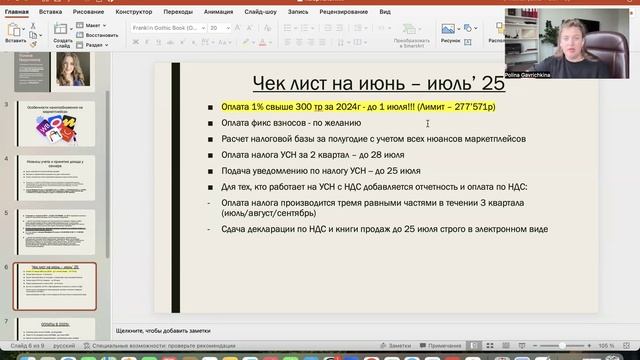Click the zoom slider handle
640x360 pixels.
click(x=562, y=346)
